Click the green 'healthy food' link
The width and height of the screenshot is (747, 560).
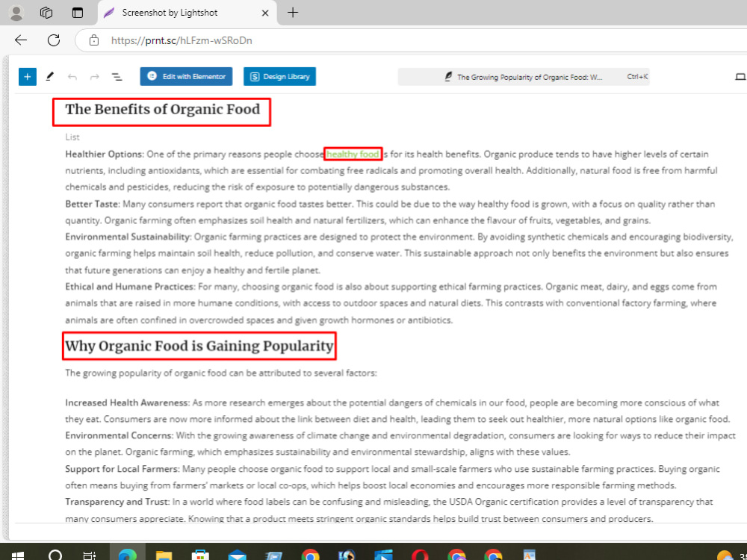point(353,154)
